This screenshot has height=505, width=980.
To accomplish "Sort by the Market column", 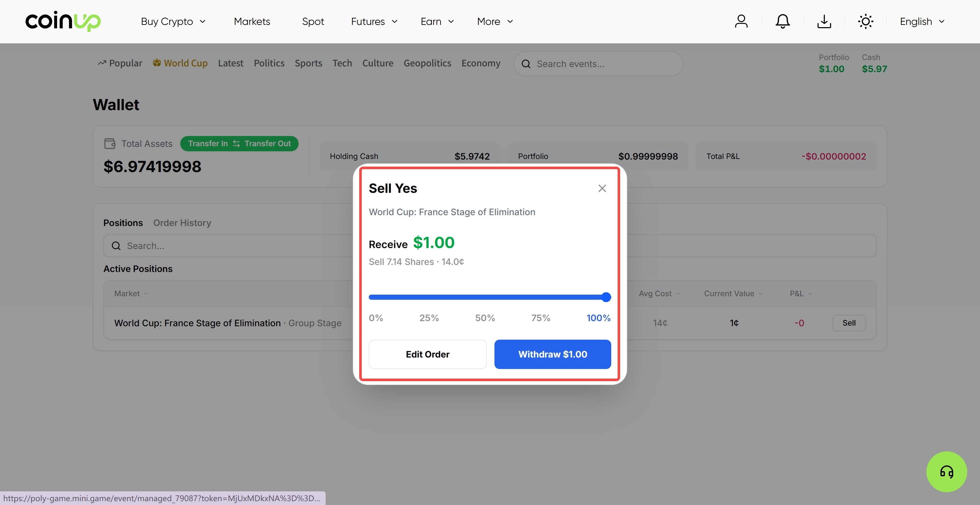I will click(131, 293).
